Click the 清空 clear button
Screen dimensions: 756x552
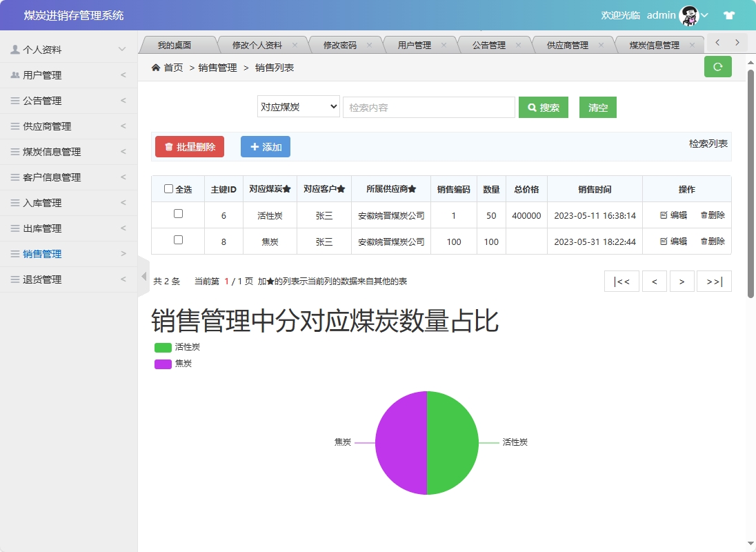(597, 108)
